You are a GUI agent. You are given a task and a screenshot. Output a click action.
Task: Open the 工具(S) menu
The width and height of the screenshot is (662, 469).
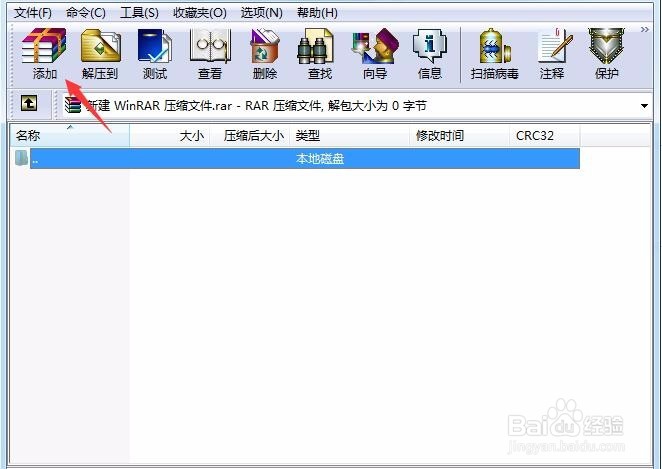[139, 13]
